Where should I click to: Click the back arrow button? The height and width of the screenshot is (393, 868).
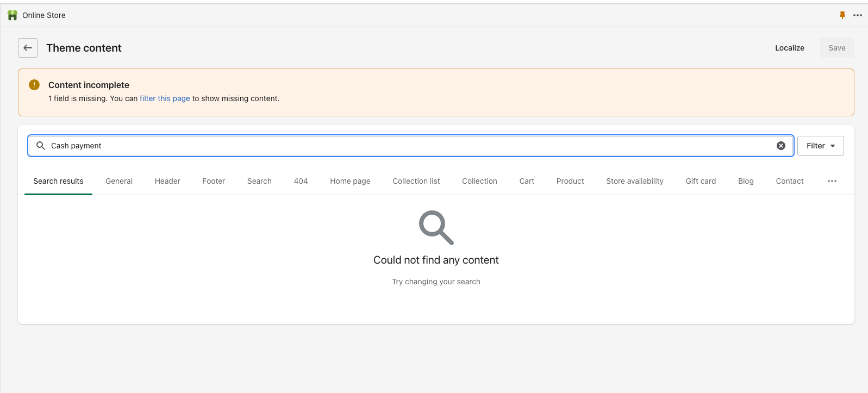click(x=28, y=48)
